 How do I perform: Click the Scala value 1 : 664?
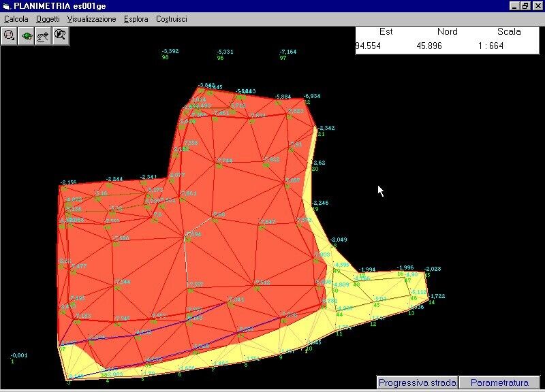point(490,46)
